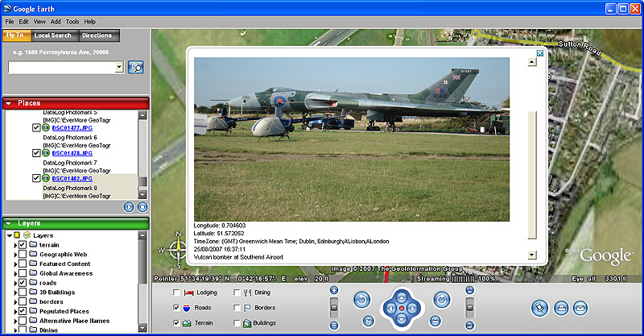Click the zoom slider handle

click(x=334, y=307)
